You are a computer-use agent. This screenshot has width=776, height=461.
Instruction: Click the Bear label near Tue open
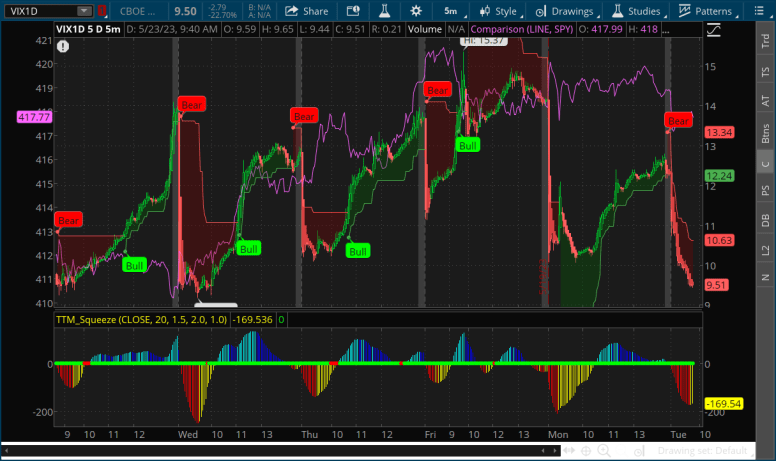click(678, 121)
